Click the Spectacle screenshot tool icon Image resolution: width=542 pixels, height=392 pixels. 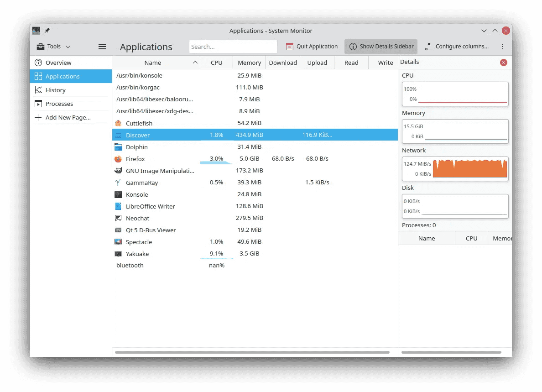(x=119, y=242)
